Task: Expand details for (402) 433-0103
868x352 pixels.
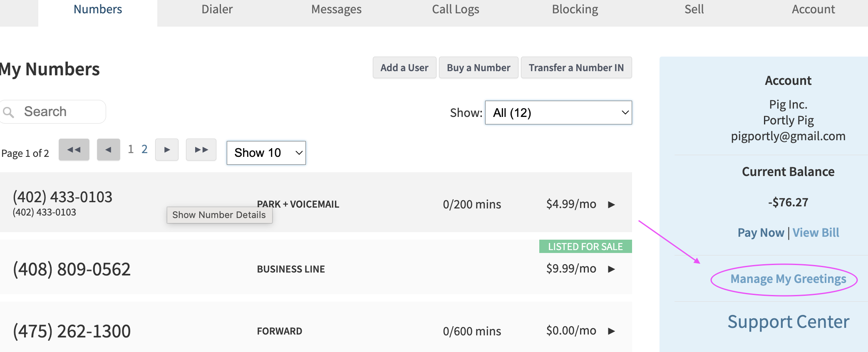Action: coord(611,204)
